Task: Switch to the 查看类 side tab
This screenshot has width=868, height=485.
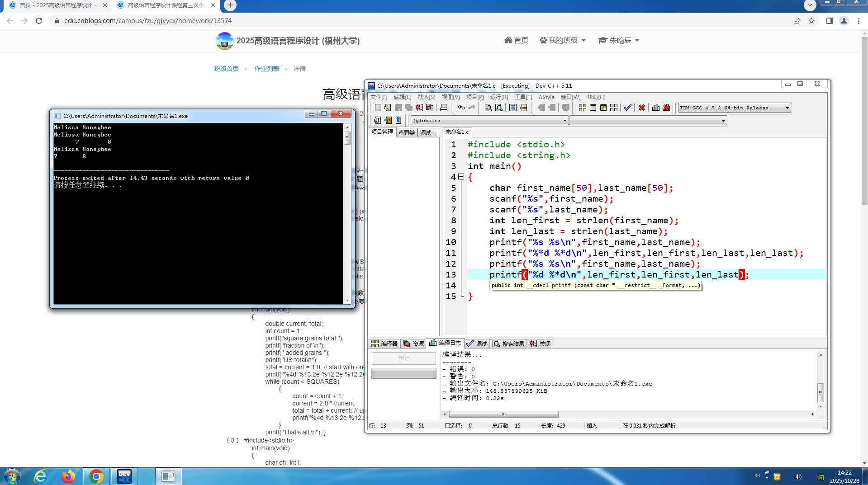Action: (x=407, y=132)
